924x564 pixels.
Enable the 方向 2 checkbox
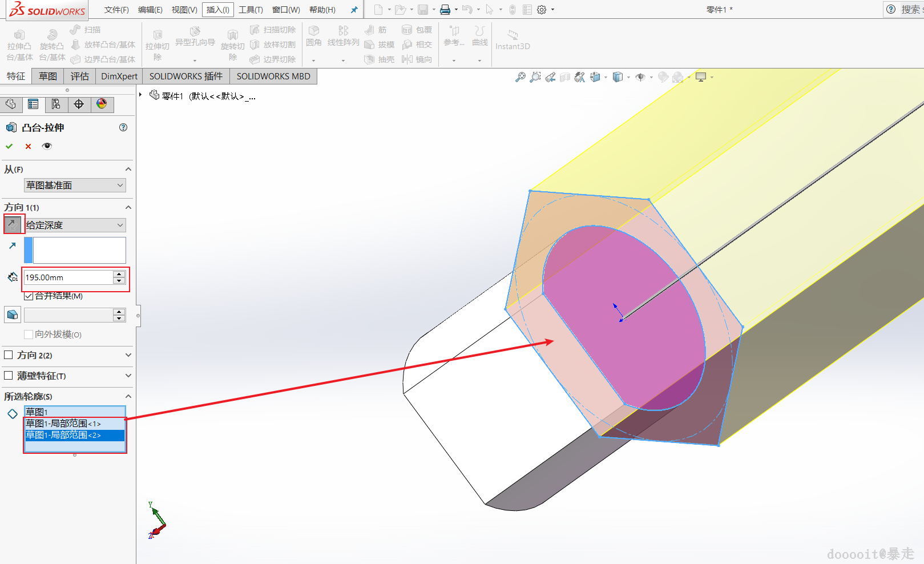click(9, 355)
